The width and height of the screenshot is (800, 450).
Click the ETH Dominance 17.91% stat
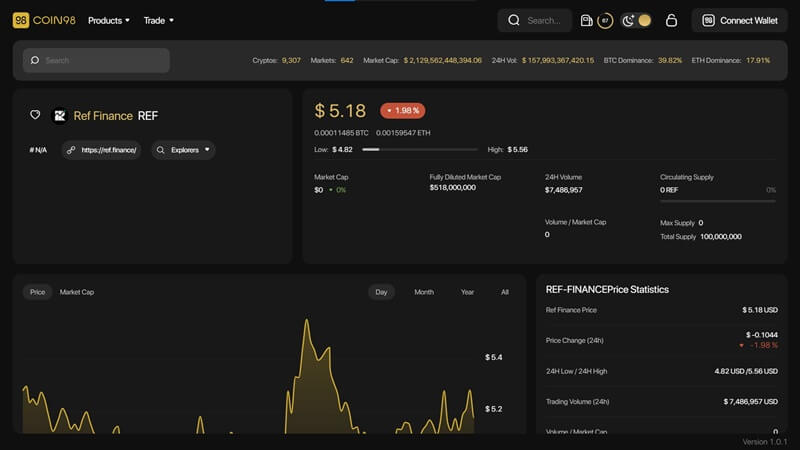coord(731,60)
